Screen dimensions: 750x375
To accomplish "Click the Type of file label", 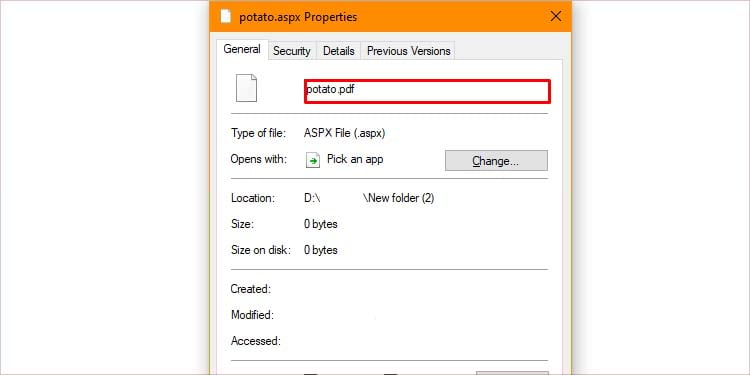I will [258, 133].
